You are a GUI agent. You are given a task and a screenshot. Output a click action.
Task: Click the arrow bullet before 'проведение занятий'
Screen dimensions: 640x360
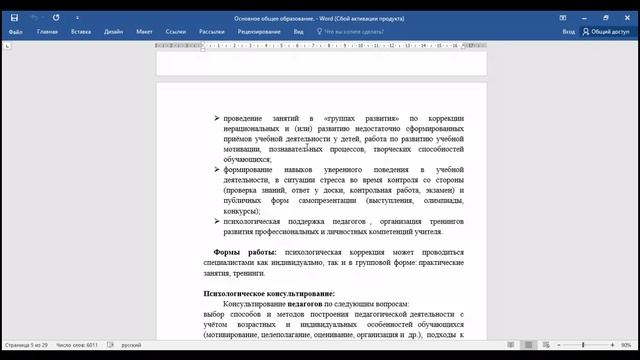pos(217,118)
